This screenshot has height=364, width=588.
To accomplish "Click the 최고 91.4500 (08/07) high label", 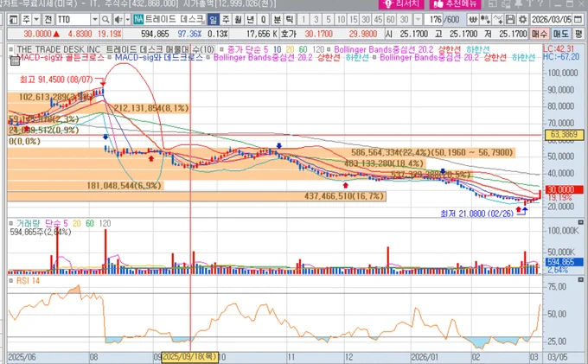I will pos(56,80).
